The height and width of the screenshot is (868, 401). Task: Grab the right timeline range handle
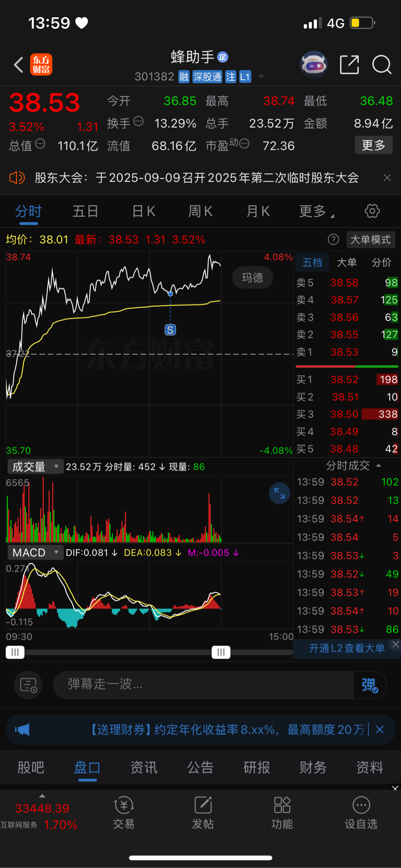coord(221,652)
